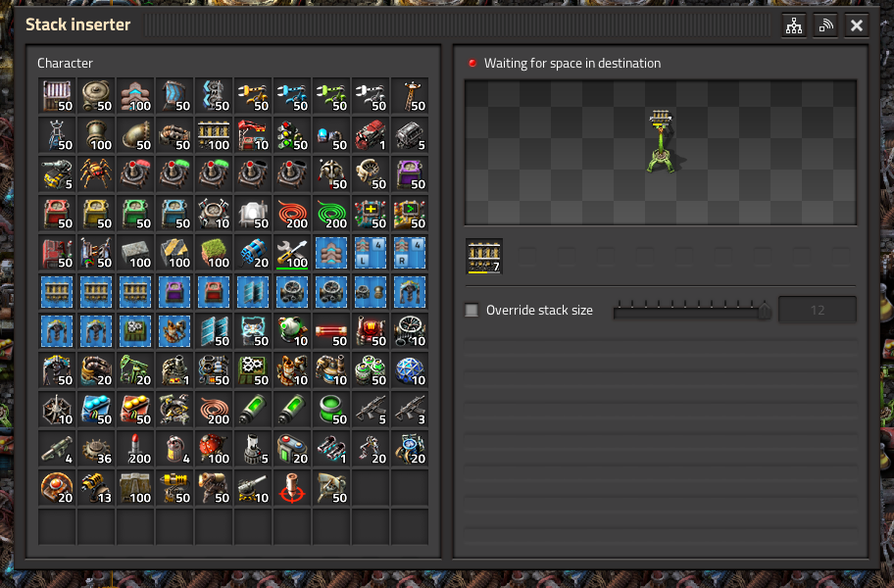This screenshot has width=894, height=588.
Task: Select the white filter inserter stack
Action: pyautogui.click(x=371, y=96)
